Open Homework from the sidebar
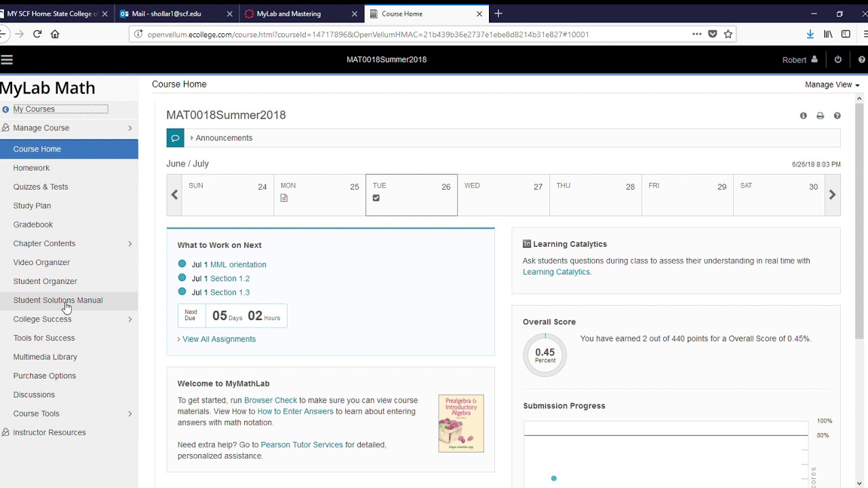Viewport: 868px width, 488px height. click(x=31, y=168)
